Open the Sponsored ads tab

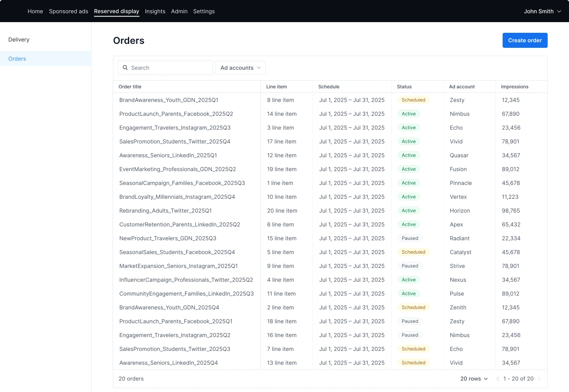pos(68,11)
